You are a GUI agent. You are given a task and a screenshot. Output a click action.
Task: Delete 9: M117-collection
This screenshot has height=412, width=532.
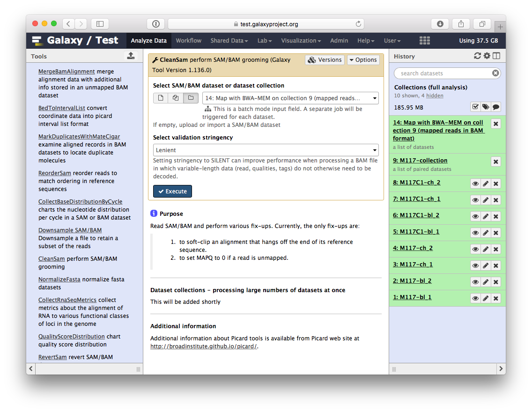click(x=495, y=162)
